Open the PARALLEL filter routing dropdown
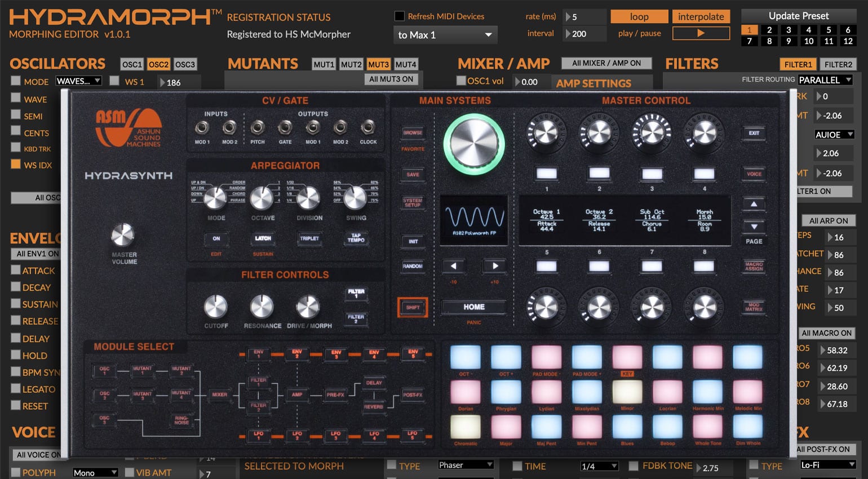 point(825,79)
